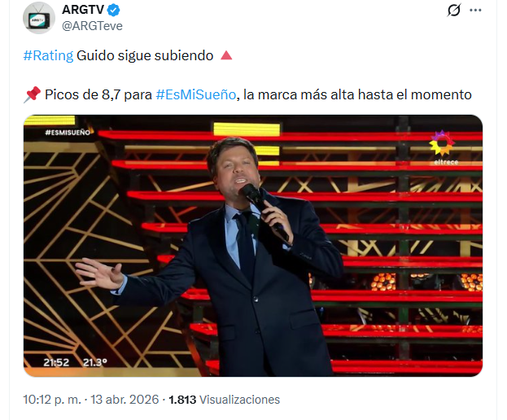The height and width of the screenshot is (420, 507).
Task: Click the blue verified badge next to ARGTV
Action: [113, 10]
